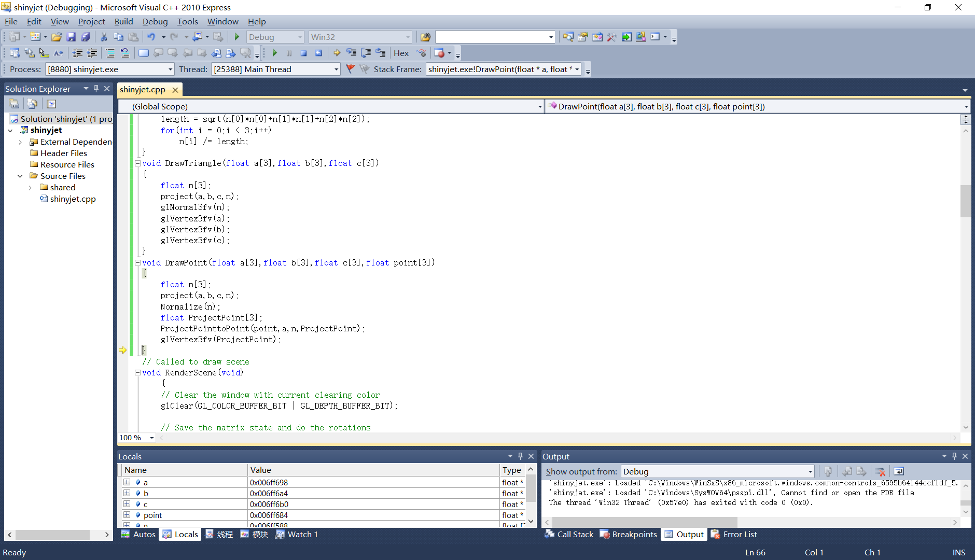Click the Step Into icon
Image resolution: width=975 pixels, height=560 pixels.
click(x=351, y=53)
